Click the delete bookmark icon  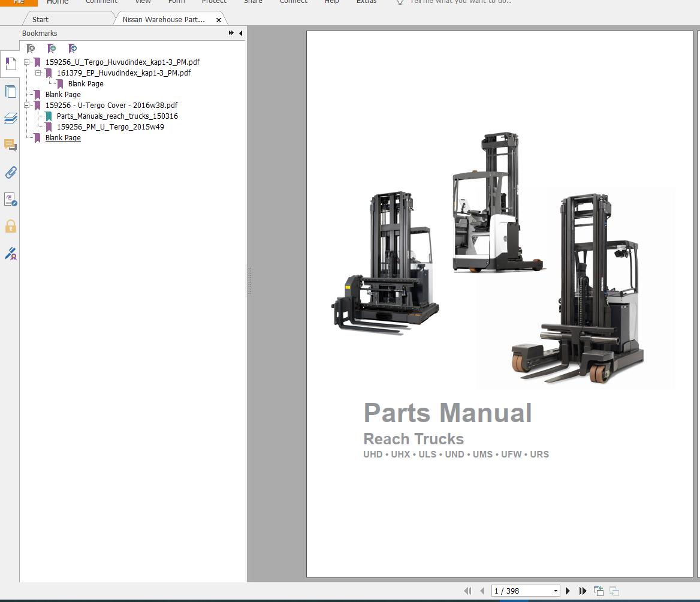(x=31, y=49)
